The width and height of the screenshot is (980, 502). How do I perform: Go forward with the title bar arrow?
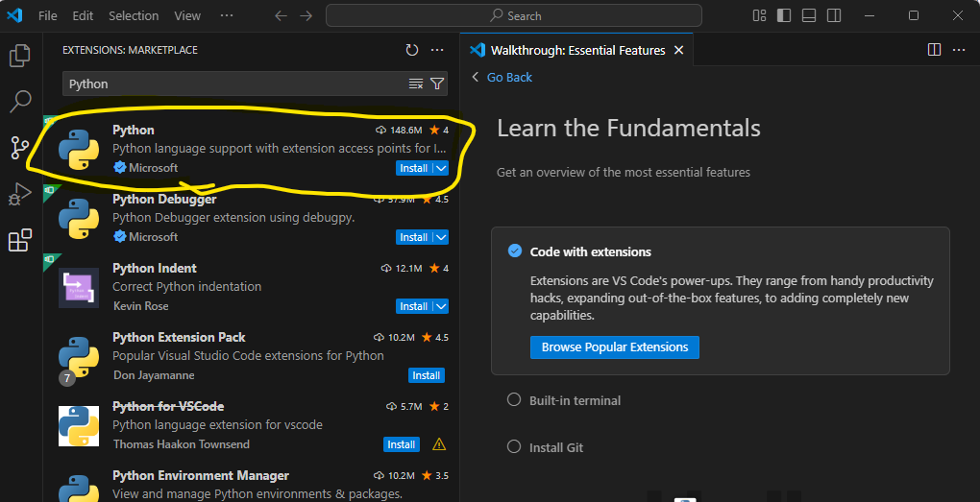tap(306, 15)
